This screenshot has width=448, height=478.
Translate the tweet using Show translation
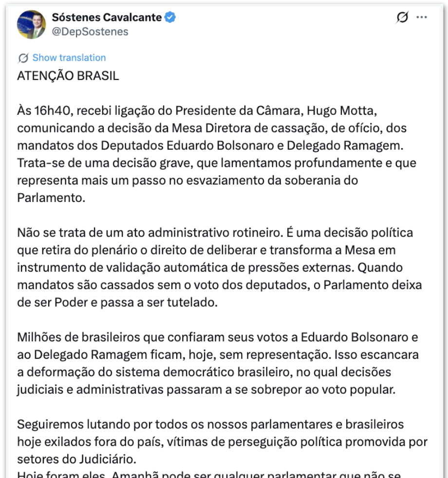(69, 57)
